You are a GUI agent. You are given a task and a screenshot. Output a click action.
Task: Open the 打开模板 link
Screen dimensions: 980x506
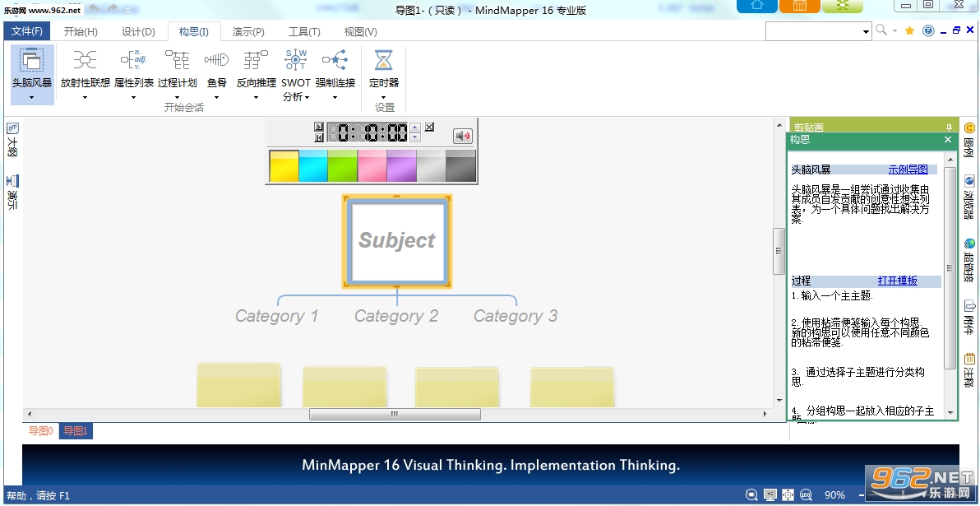(898, 281)
